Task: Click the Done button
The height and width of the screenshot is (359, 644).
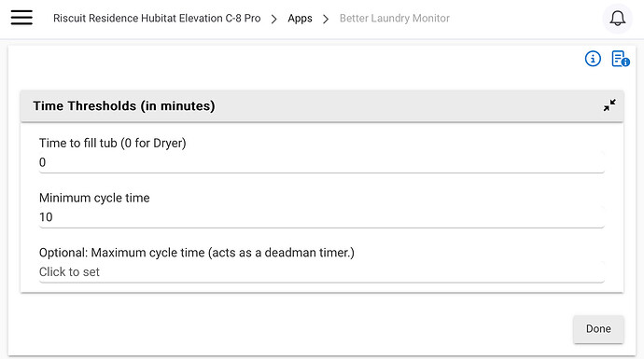Action: [598, 329]
